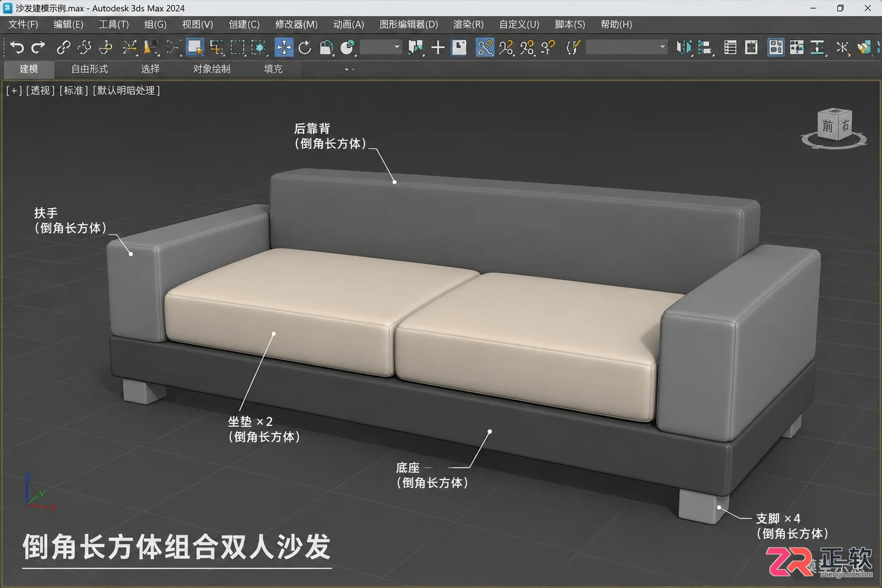Expand the ribbon minimize options button
Screen dimensions: 882x588
pyautogui.click(x=350, y=69)
